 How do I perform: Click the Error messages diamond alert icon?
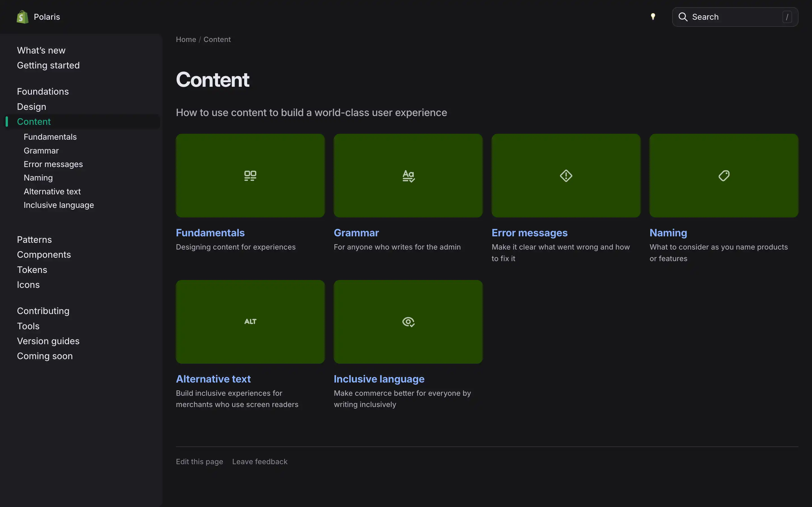pos(566,175)
